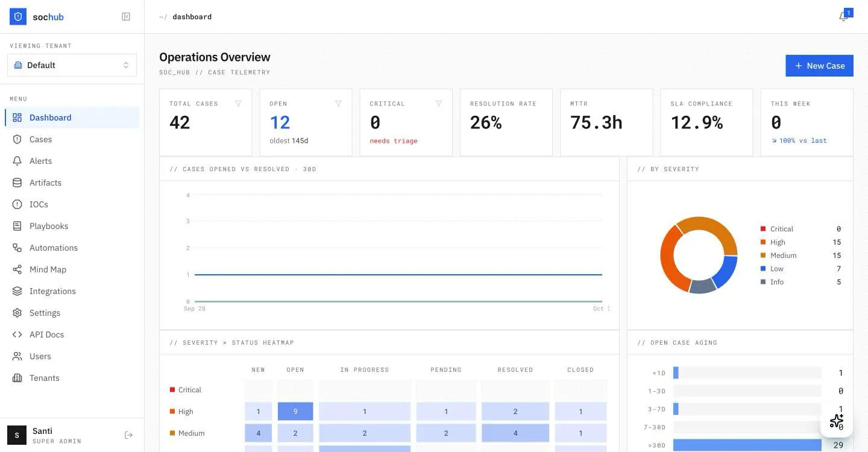Click the log out icon beside Santi
This screenshot has width=868, height=452.
[x=128, y=435]
